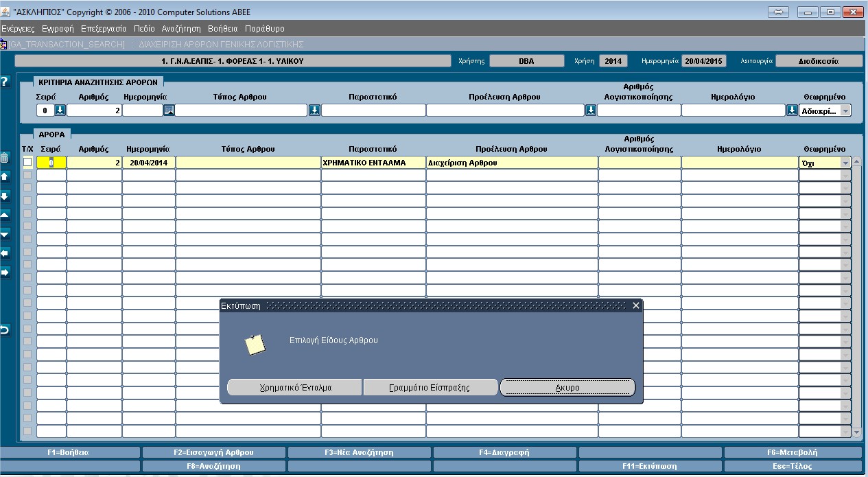
Task: Open Προέλευση Αρθρου list of values in criteria
Action: [591, 110]
